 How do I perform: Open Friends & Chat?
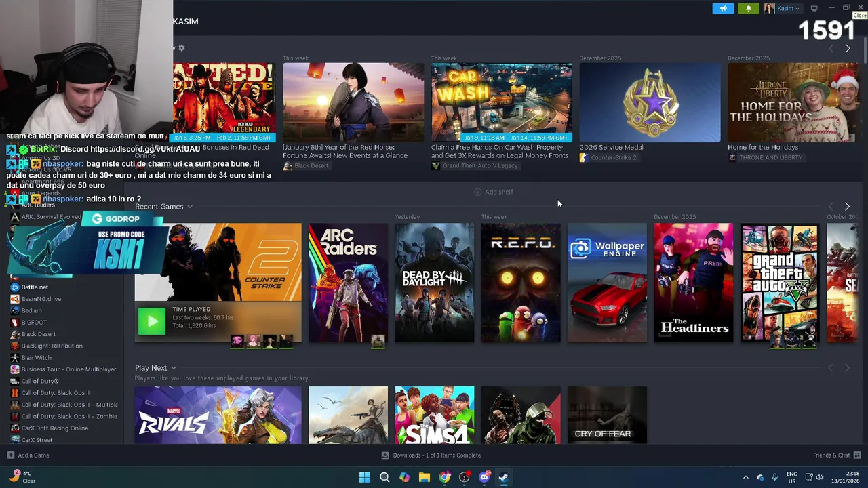[x=837, y=455]
